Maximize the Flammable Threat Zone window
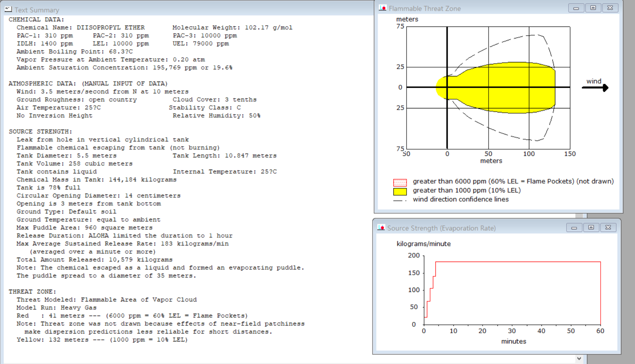The image size is (635, 364). click(x=593, y=8)
